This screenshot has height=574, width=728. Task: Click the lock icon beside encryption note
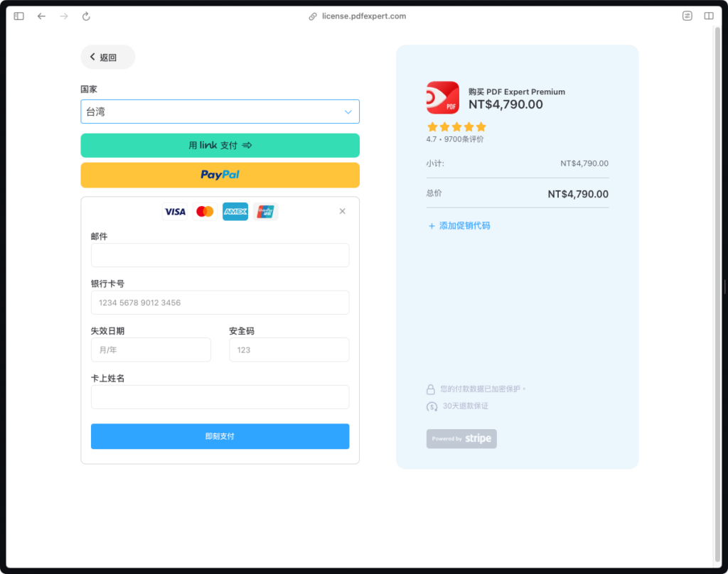431,389
